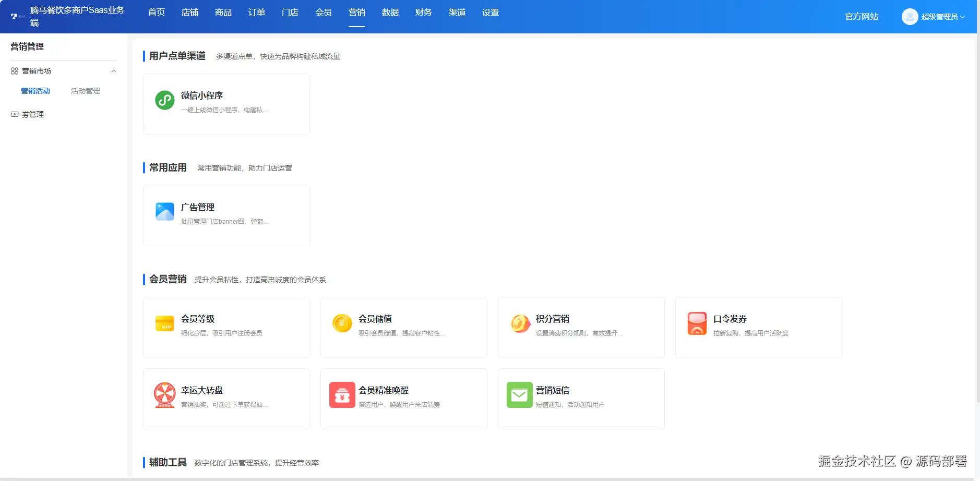Open the 订单 top menu

click(x=257, y=13)
